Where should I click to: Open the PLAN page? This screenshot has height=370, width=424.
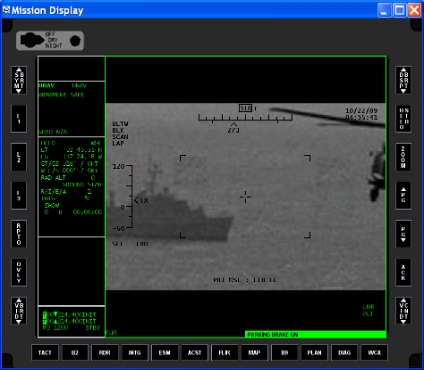314,353
